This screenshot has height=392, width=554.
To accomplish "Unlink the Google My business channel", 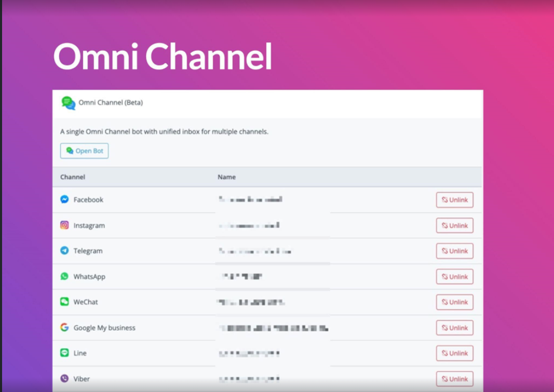I will (x=454, y=328).
